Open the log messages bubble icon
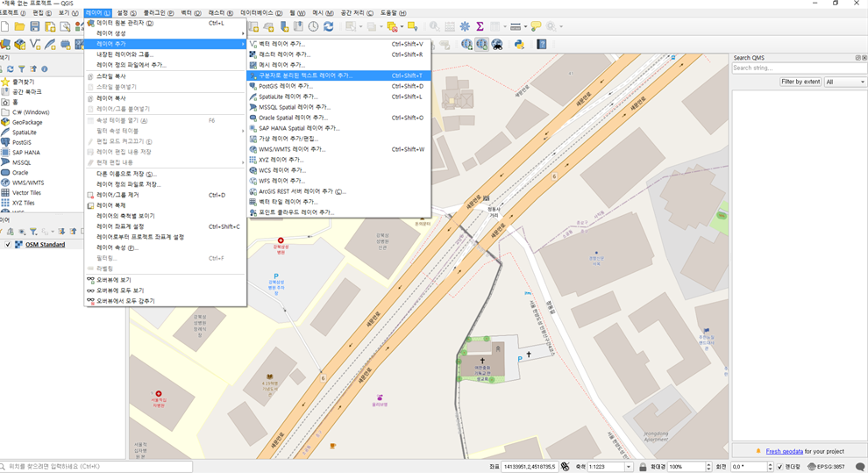Screen dimensions: 868x473 860,467
